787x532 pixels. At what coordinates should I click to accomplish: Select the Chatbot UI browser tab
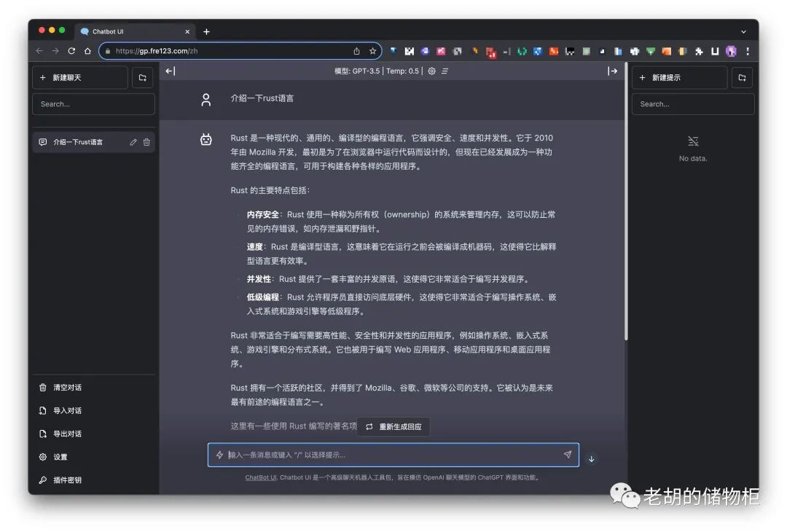click(134, 31)
